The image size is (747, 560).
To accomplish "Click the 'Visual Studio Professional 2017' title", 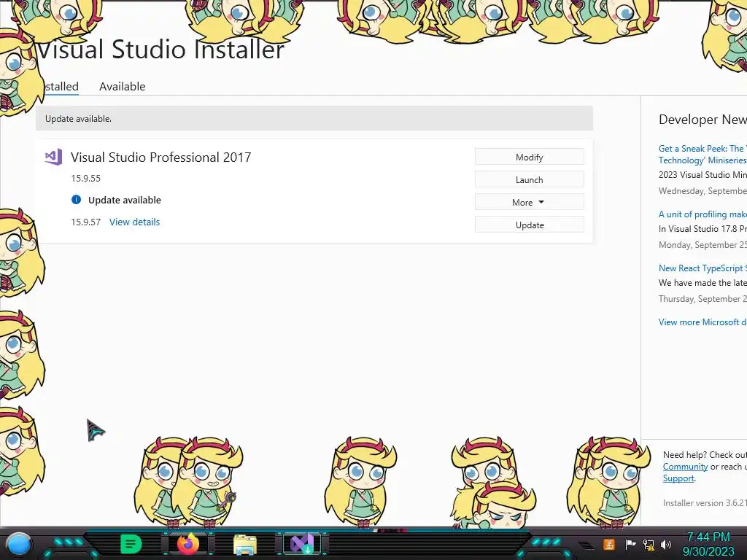I will (161, 157).
